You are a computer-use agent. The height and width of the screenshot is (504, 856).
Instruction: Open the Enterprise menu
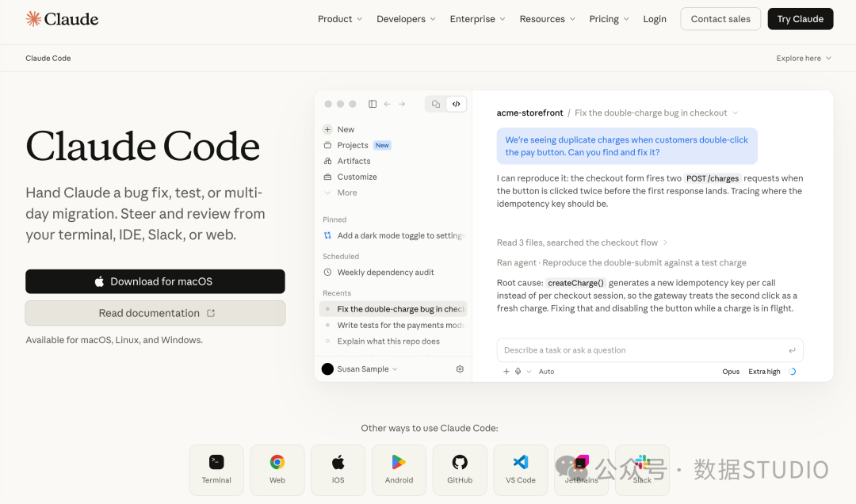[x=478, y=19]
